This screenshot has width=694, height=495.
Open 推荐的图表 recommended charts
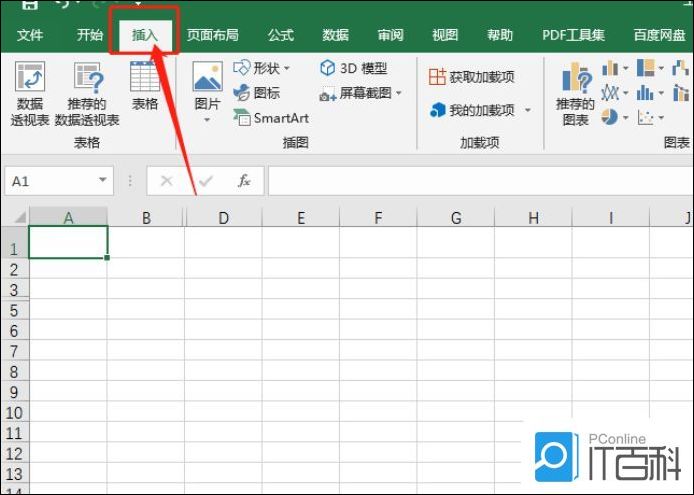[x=575, y=94]
